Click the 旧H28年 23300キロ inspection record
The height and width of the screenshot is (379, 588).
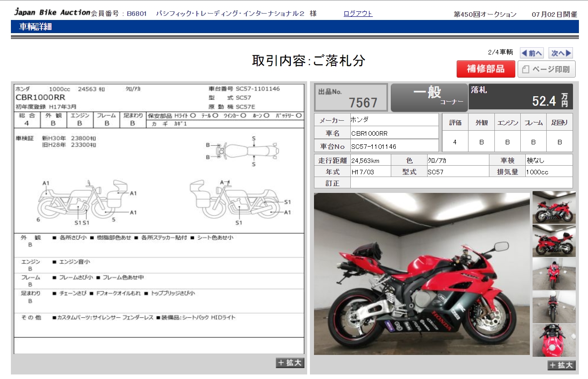(x=69, y=145)
